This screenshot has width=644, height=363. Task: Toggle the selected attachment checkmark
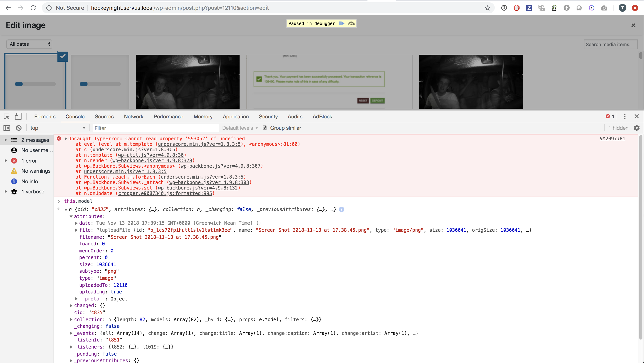63,56
